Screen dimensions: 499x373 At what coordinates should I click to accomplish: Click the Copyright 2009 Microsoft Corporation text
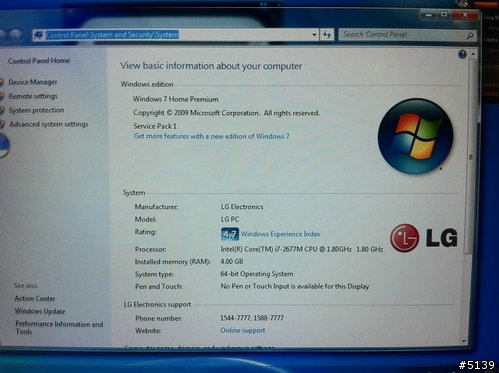[227, 113]
